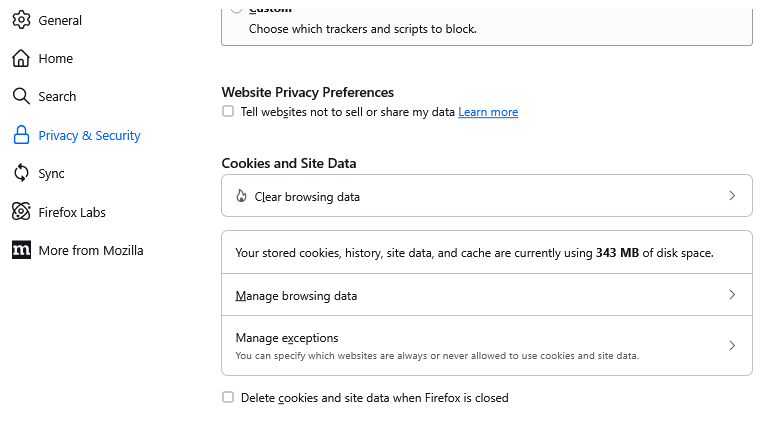Select the Custom tracking protection radio button
The image size is (761, 424).
click(236, 9)
